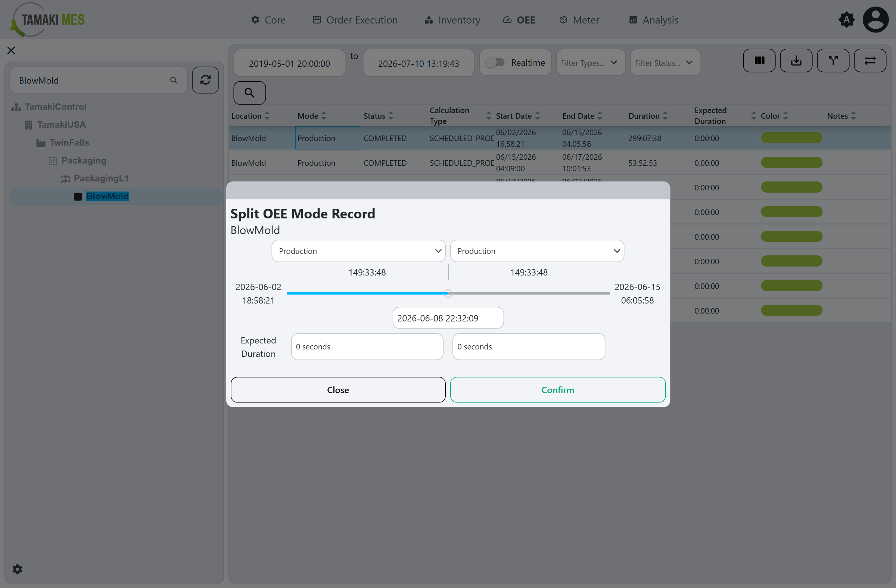This screenshot has height=588, width=896.
Task: Select the TwinFalls tree node
Action: [x=69, y=143]
